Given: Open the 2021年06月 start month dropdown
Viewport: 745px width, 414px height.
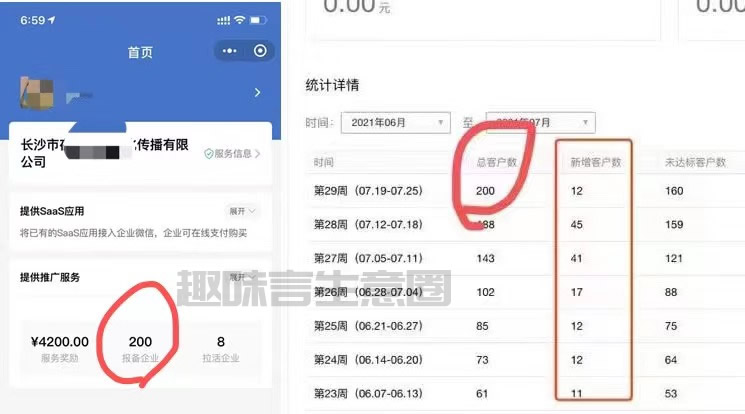Looking at the screenshot, I should click(x=395, y=123).
